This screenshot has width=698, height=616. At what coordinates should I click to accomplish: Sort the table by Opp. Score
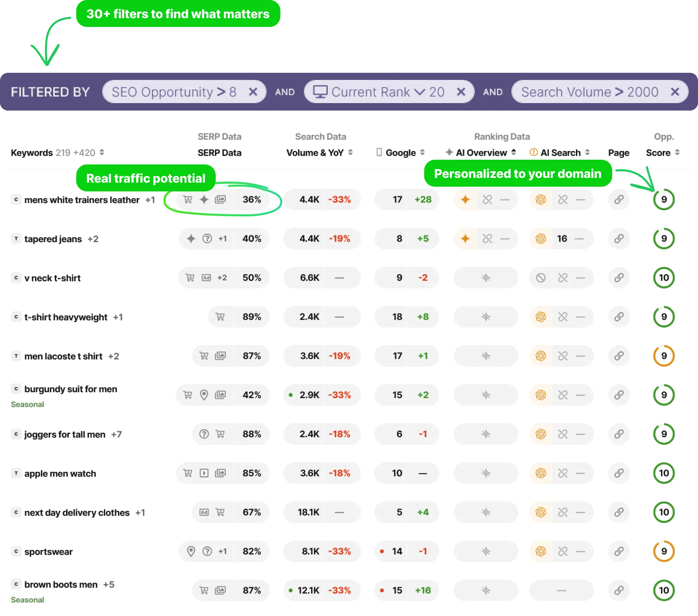(678, 153)
